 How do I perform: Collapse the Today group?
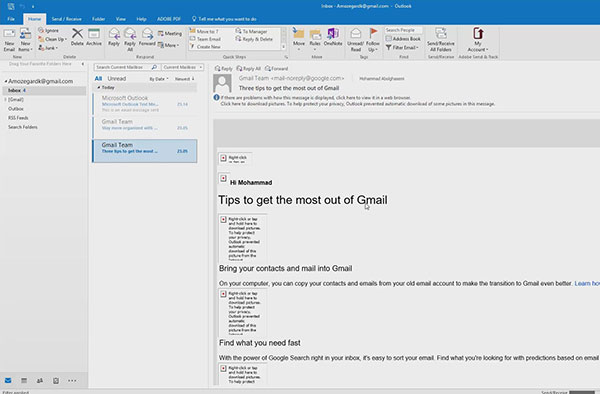(x=99, y=88)
